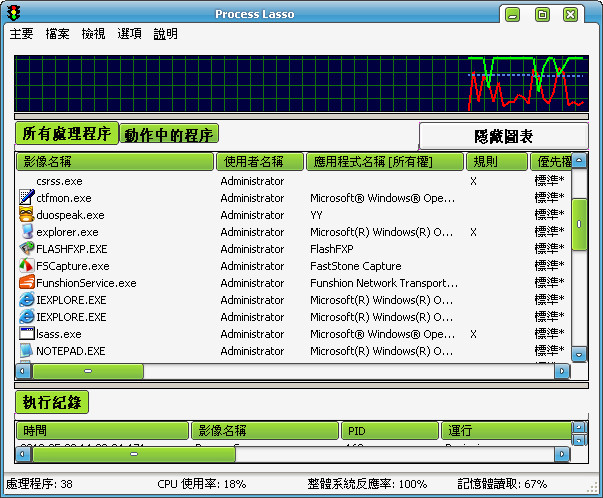Viewport: 603px width, 498px height.
Task: Click the Process Lasso traffic light icon
Action: [x=14, y=13]
